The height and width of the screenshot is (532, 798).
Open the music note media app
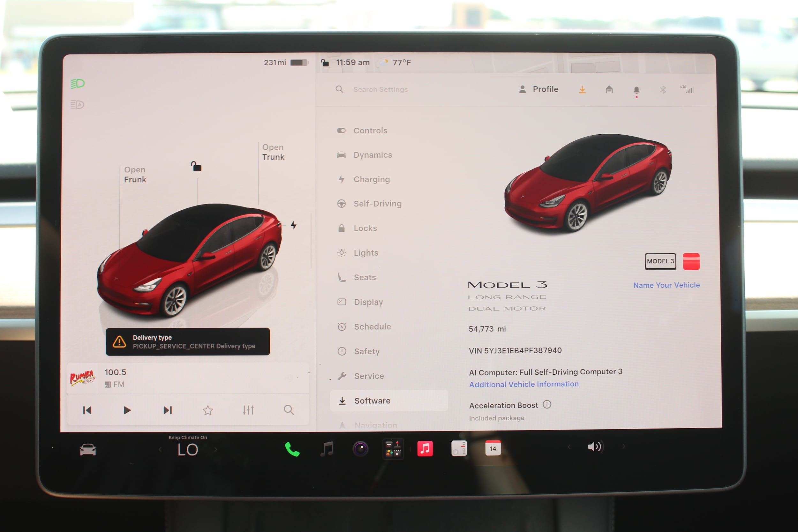coord(327,449)
